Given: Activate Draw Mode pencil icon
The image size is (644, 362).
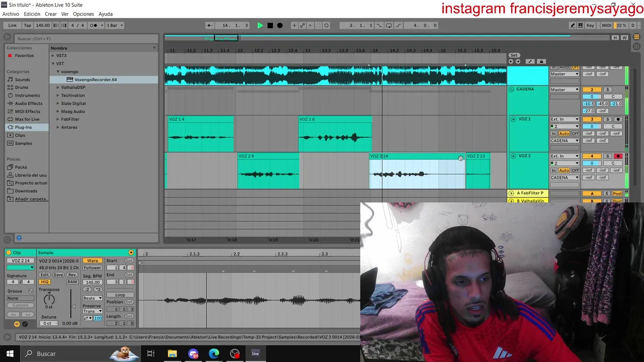Looking at the screenshot, I should point(573,25).
